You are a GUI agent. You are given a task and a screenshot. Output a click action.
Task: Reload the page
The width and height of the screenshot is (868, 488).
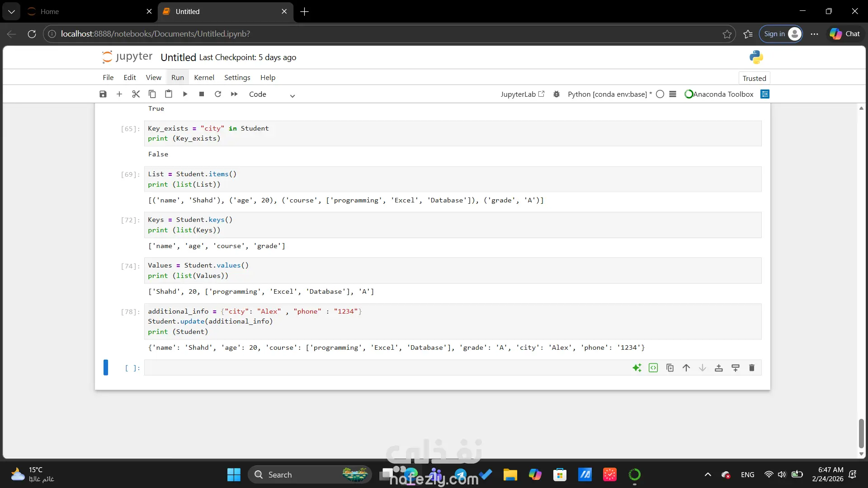click(x=32, y=34)
